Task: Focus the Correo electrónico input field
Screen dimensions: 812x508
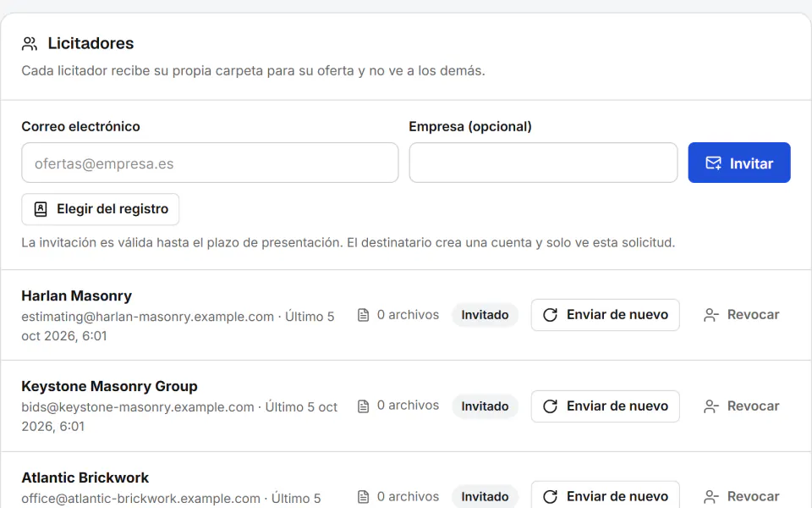Action: point(210,163)
